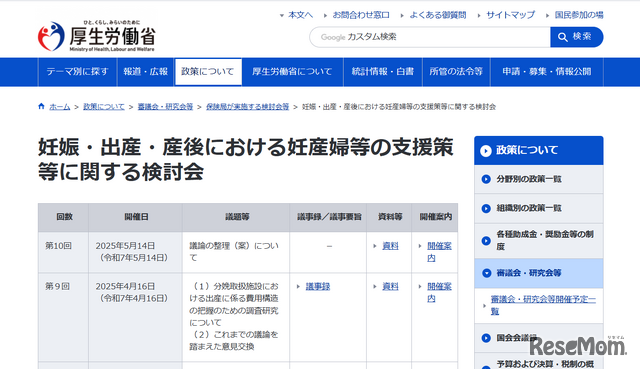Screen dimensions: 640x369
Task: Click the magnifier icon in 検索 button
Action: point(562,37)
